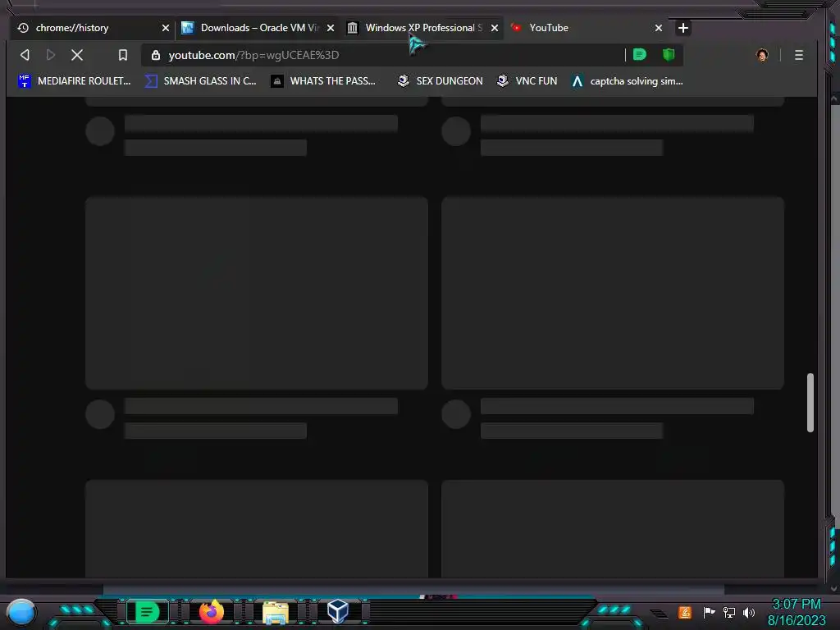Go back with the back arrow
Image resolution: width=840 pixels, height=630 pixels.
click(x=25, y=55)
